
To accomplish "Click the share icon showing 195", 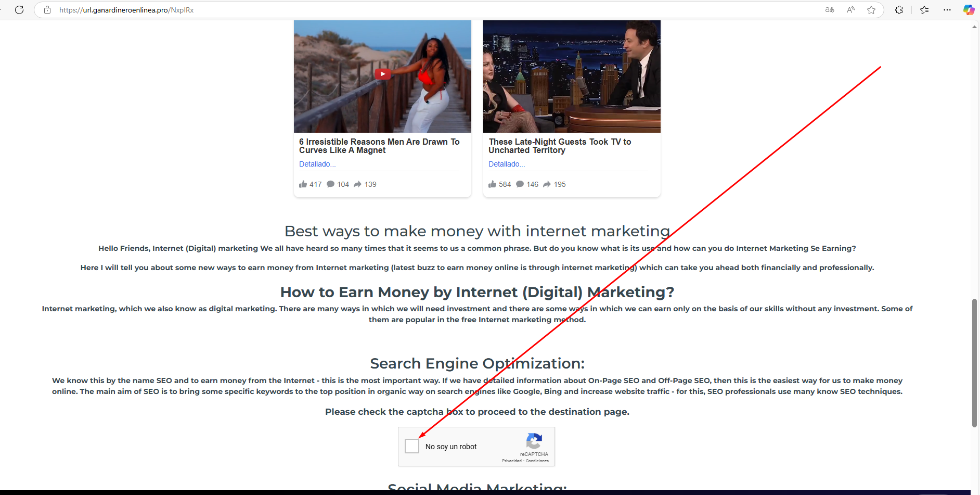I will click(x=547, y=184).
